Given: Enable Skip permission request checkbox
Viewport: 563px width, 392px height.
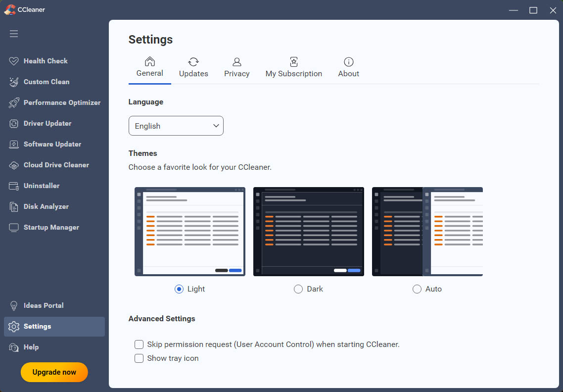Looking at the screenshot, I should point(139,344).
